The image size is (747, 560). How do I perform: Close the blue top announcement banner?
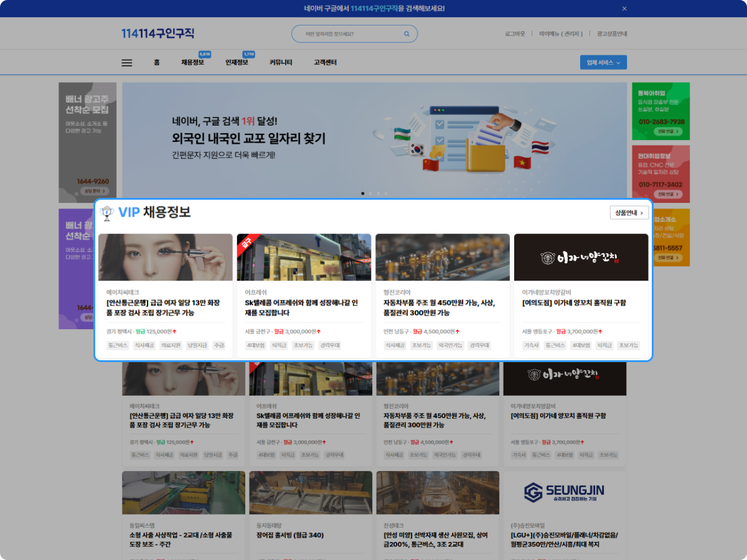[624, 9]
